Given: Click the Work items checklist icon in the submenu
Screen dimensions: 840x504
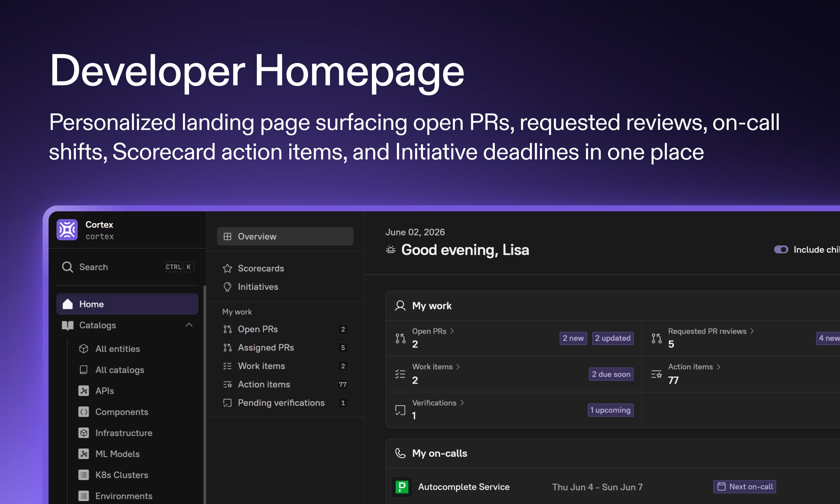Looking at the screenshot, I should click(227, 366).
